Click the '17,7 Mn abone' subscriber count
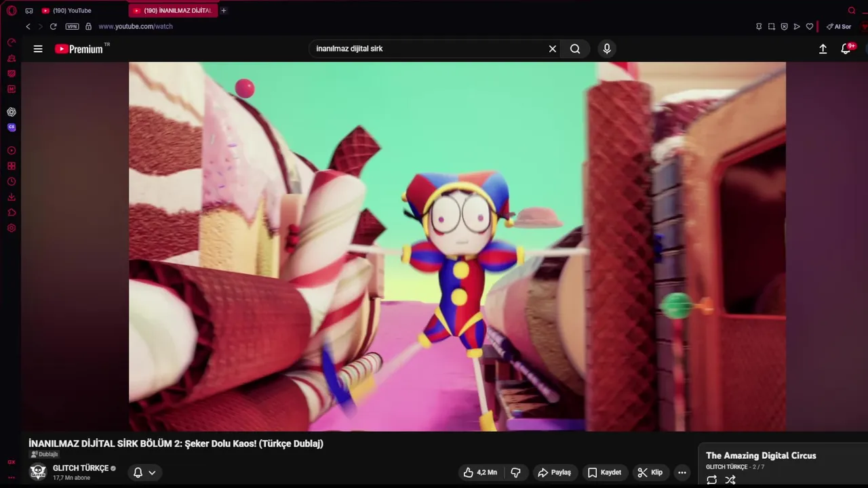 coord(71,478)
